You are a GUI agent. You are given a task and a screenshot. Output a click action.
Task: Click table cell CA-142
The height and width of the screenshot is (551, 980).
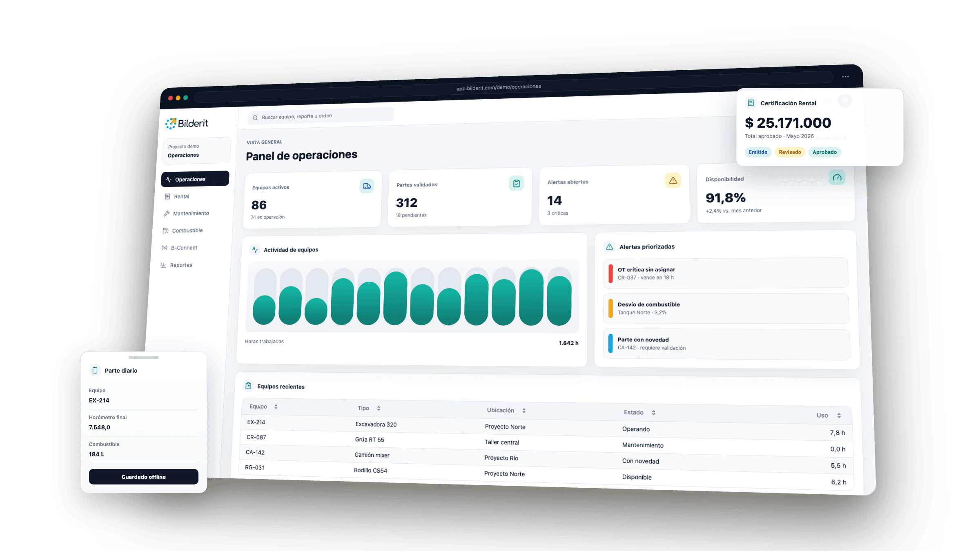(255, 452)
